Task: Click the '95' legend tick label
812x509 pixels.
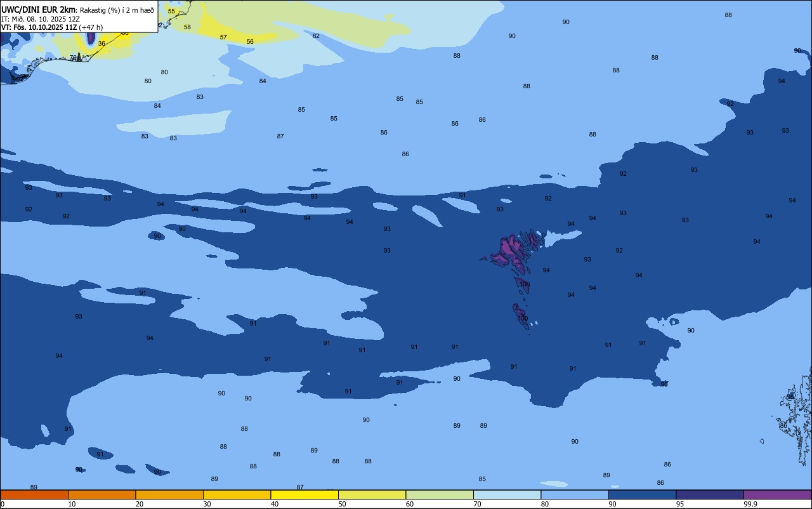Action: tap(680, 504)
